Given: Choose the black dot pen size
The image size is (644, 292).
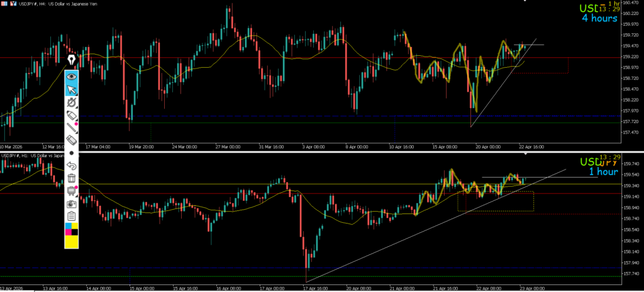Looking at the screenshot, I should pyautogui.click(x=72, y=153).
